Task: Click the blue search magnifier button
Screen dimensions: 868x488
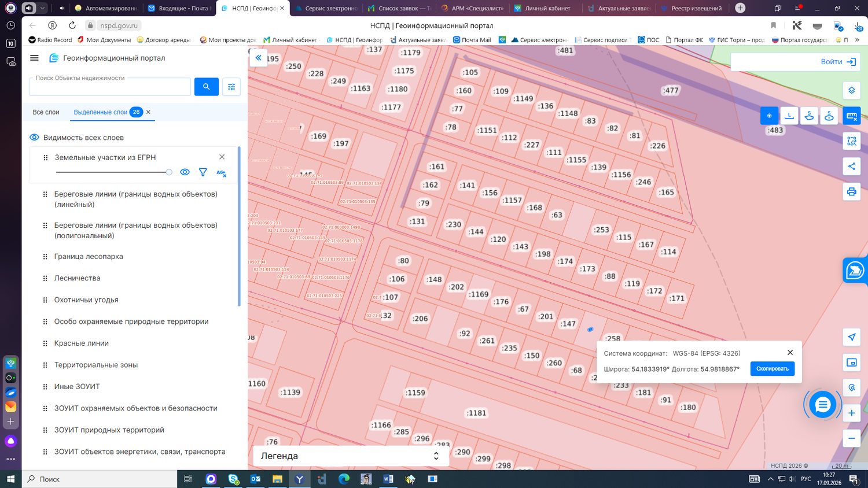Action: pyautogui.click(x=207, y=87)
